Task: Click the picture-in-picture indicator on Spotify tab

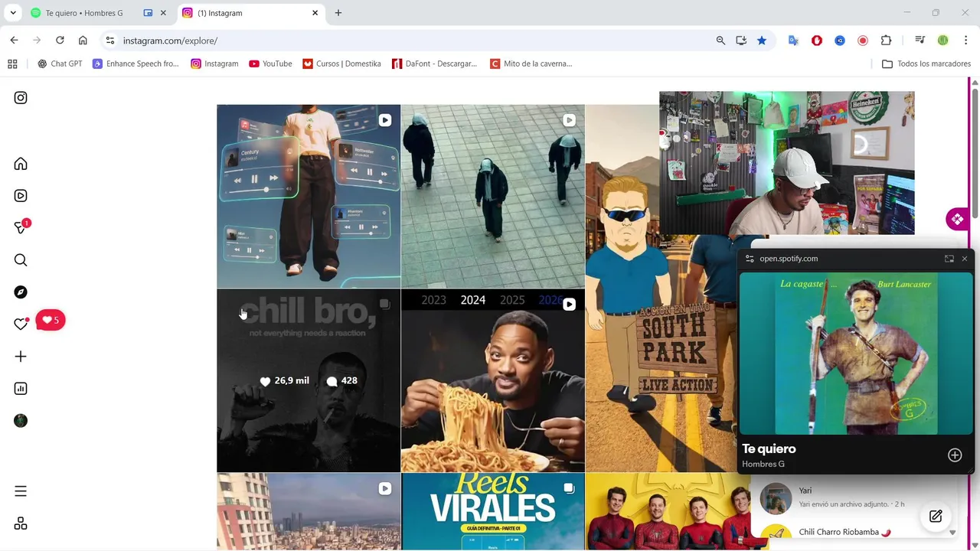Action: pos(148,13)
